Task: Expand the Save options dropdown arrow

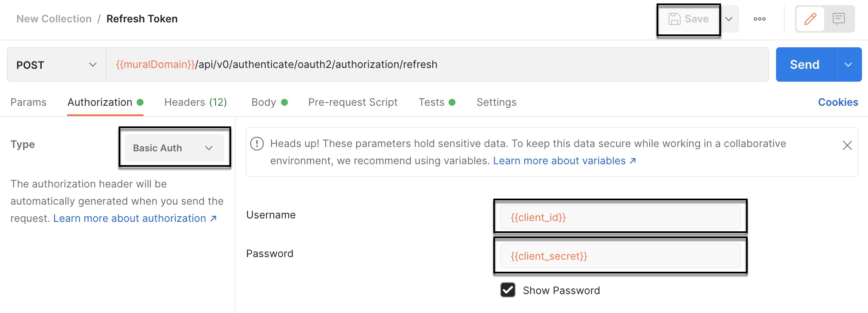Action: pyautogui.click(x=729, y=19)
